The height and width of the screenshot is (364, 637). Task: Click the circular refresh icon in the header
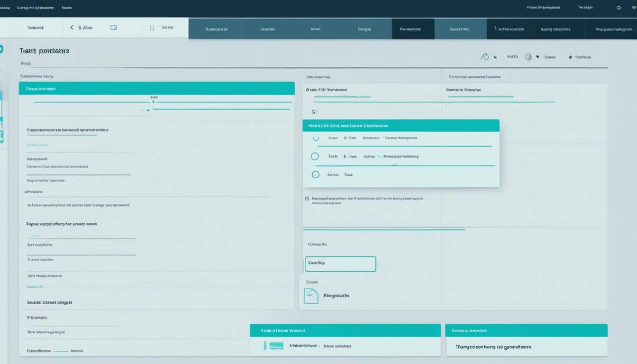tap(619, 8)
